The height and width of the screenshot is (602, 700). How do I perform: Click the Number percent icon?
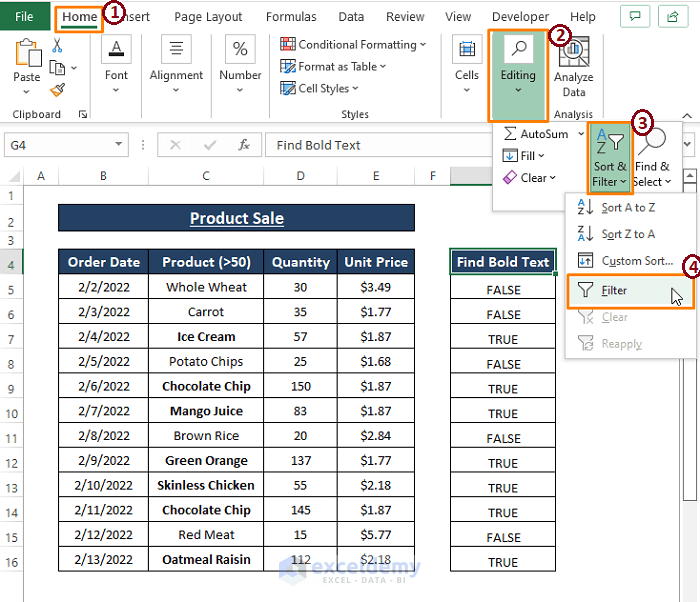point(240,49)
